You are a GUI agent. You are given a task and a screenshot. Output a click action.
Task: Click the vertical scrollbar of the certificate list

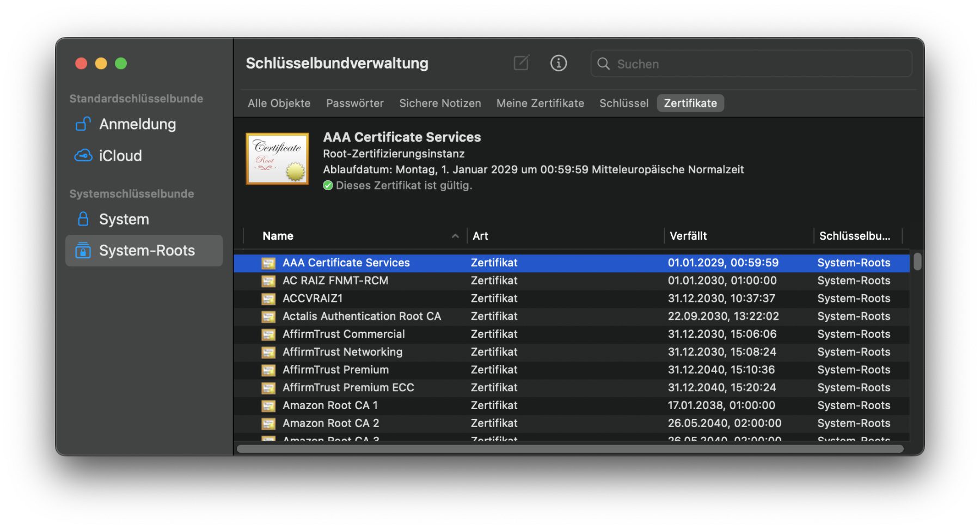(x=917, y=262)
